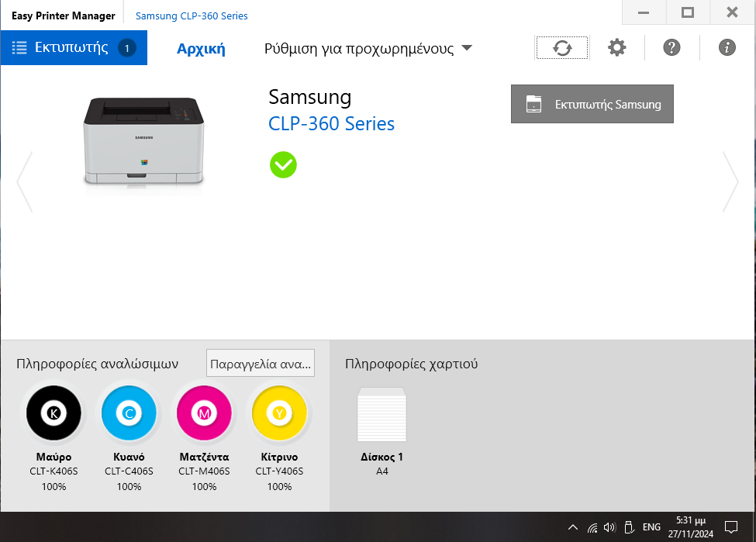756x542 pixels.
Task: Click the Κίτρινο toner name
Action: [279, 457]
